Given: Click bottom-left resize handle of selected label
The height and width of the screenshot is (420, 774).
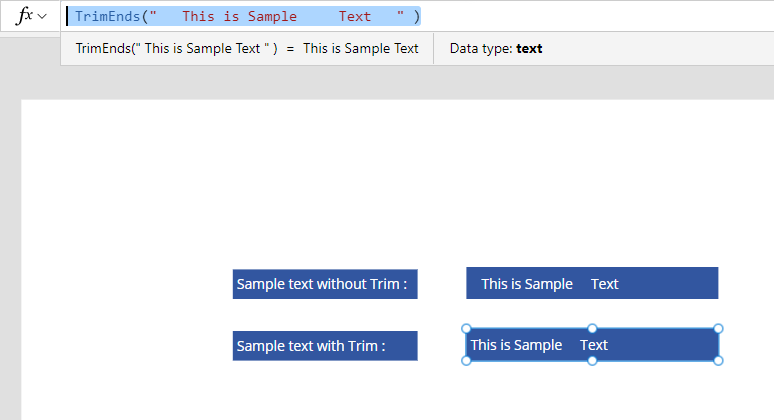Looking at the screenshot, I should pos(466,361).
